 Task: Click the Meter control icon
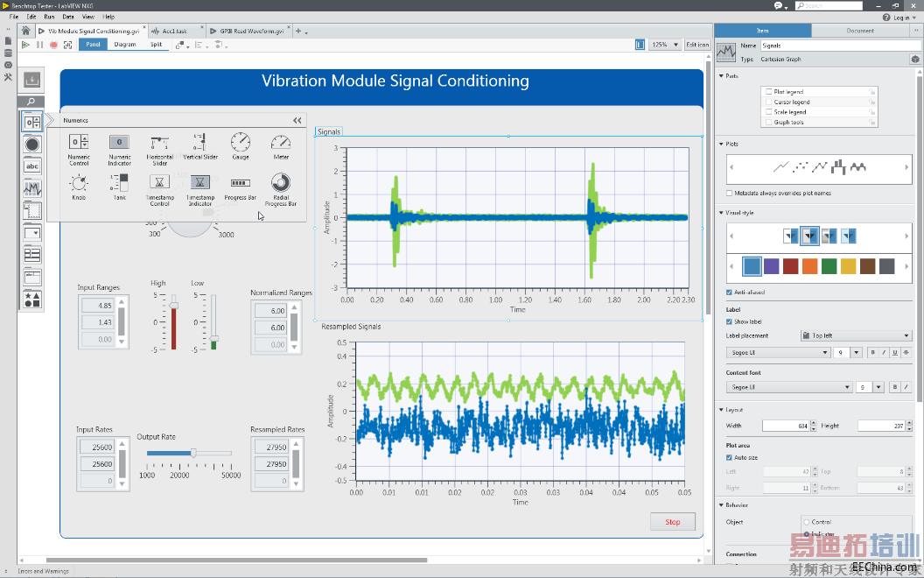(x=281, y=142)
